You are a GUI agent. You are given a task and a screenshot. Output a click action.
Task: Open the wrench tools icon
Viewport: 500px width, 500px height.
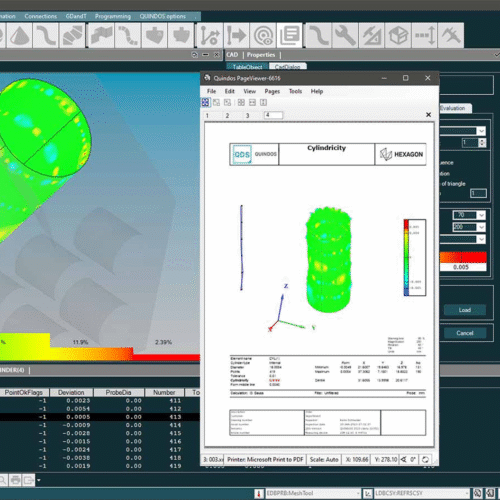345,35
